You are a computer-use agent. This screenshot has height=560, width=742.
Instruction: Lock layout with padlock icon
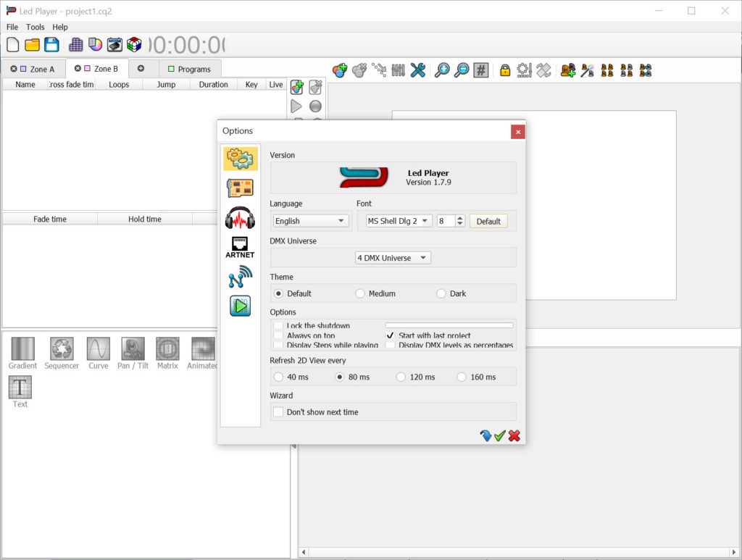pos(505,70)
